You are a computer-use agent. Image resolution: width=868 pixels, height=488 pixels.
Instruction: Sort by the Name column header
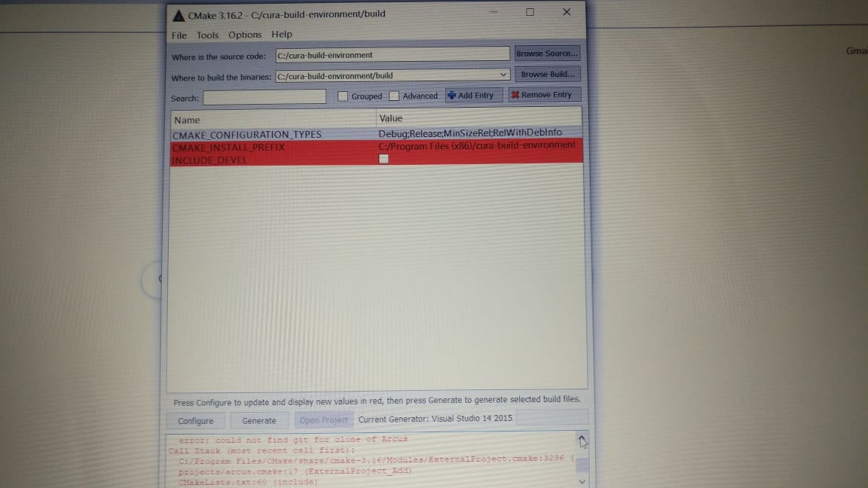pyautogui.click(x=273, y=120)
